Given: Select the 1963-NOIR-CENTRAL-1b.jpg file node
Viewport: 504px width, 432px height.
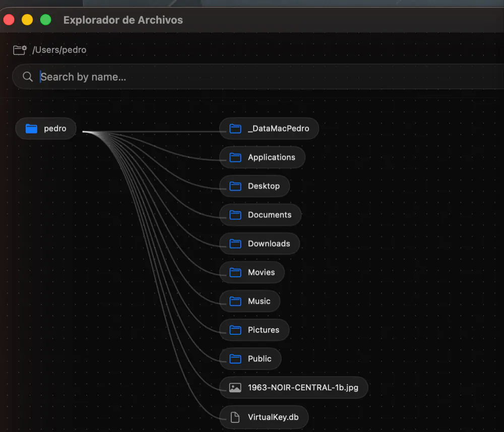Looking at the screenshot, I should point(294,388).
